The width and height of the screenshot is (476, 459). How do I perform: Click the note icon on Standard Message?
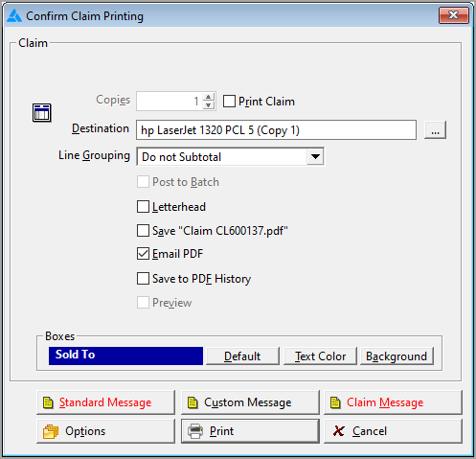(48, 402)
